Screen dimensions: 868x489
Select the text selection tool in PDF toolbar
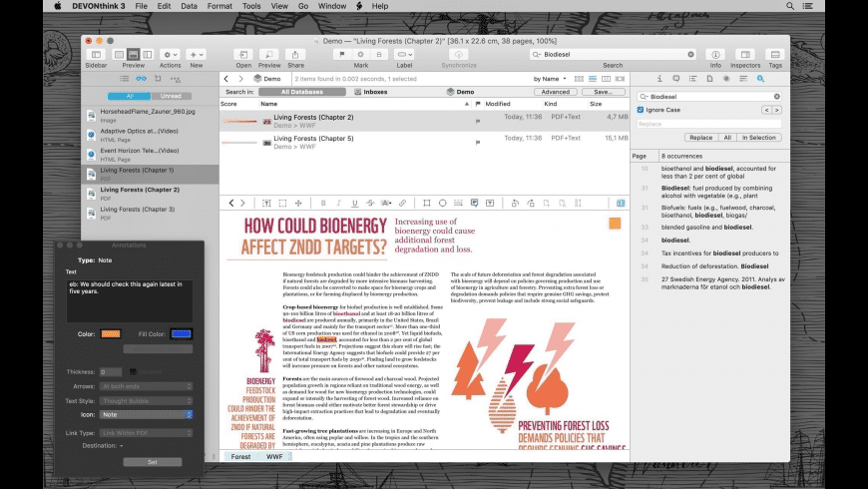click(266, 204)
